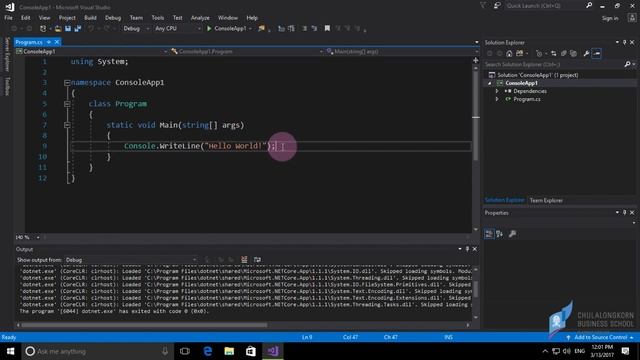Click the Output panel horizontal scrollbar thumb
This screenshot has width=640, height=360.
coord(144,325)
